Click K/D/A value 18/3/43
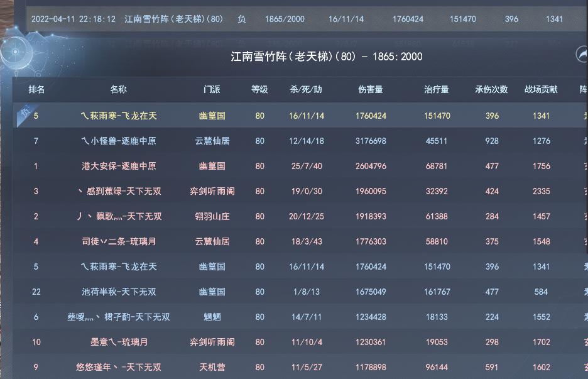588x379 pixels. pos(307,241)
